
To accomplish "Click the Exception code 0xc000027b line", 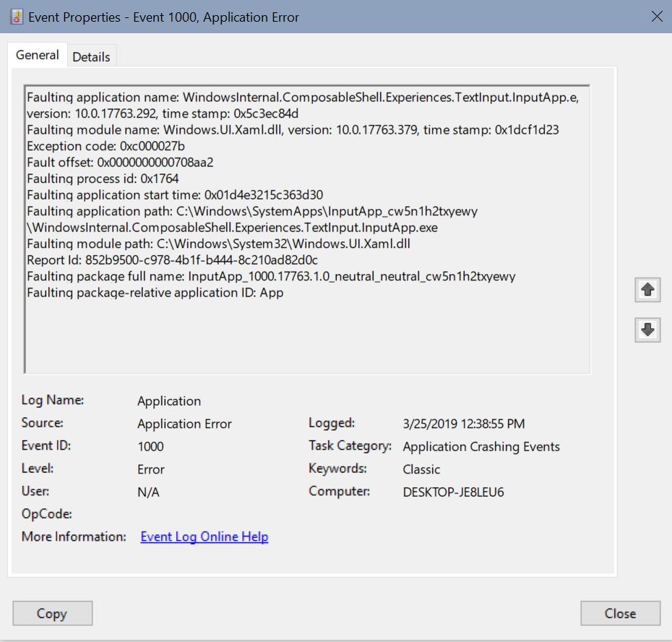I will point(105,146).
